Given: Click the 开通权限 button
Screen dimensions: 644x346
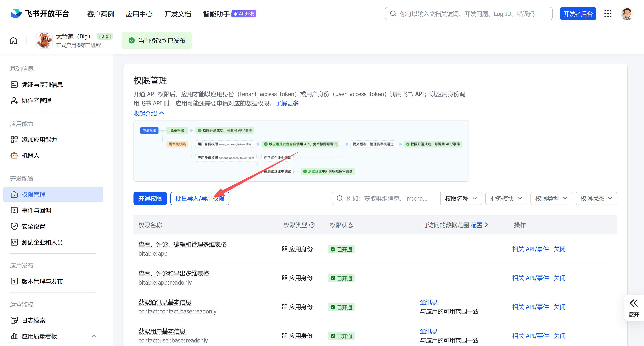Looking at the screenshot, I should coord(150,199).
